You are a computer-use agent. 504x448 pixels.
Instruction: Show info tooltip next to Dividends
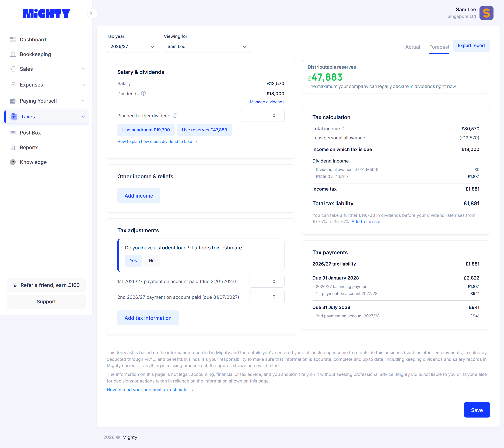pos(143,94)
